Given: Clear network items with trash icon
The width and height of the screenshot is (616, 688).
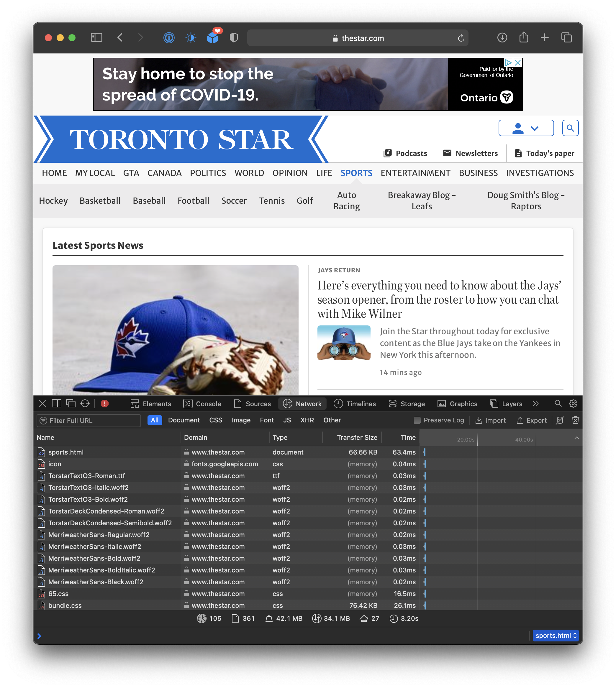Looking at the screenshot, I should click(x=575, y=420).
